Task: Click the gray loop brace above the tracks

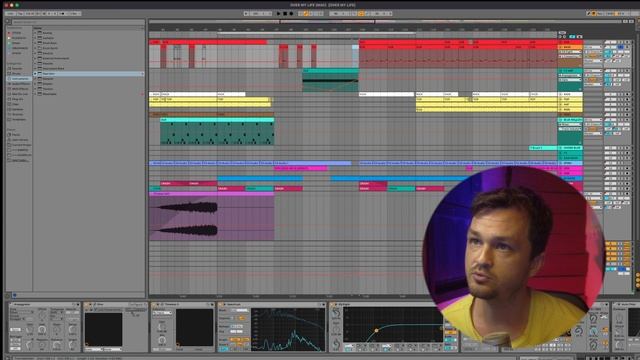Action: click(316, 33)
